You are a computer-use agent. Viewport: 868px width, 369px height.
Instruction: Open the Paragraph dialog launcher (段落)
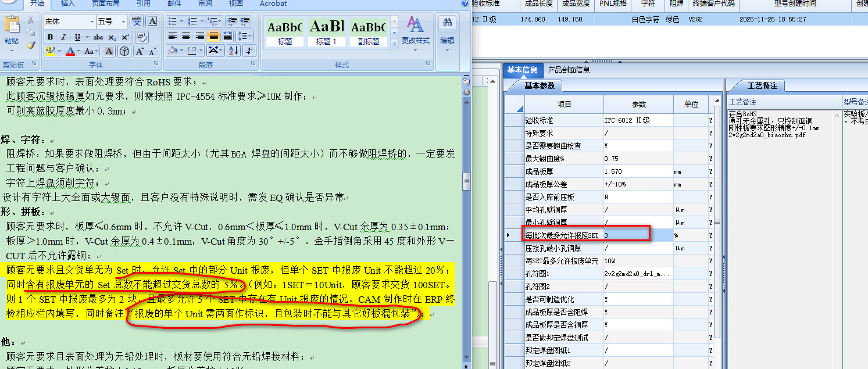tap(253, 64)
